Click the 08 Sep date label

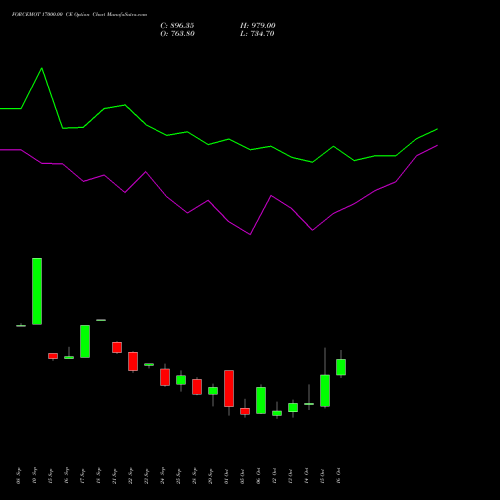[19, 476]
